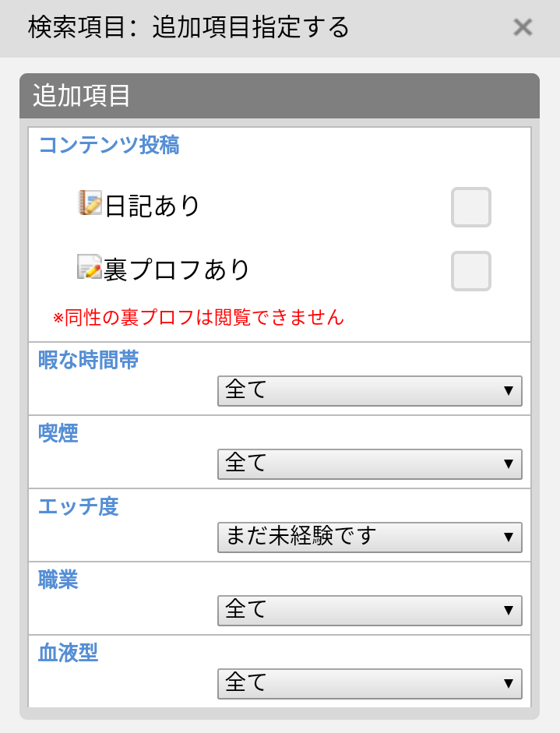Click the dropdown arrow on the 血液型 selector
Viewport: 560px width, 733px height.
click(x=509, y=684)
